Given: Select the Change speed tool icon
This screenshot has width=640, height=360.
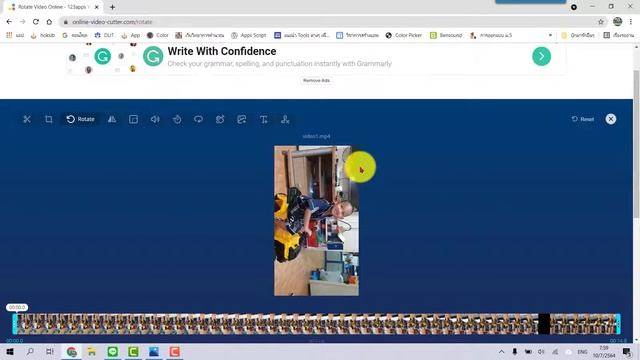Looking at the screenshot, I should [x=177, y=119].
